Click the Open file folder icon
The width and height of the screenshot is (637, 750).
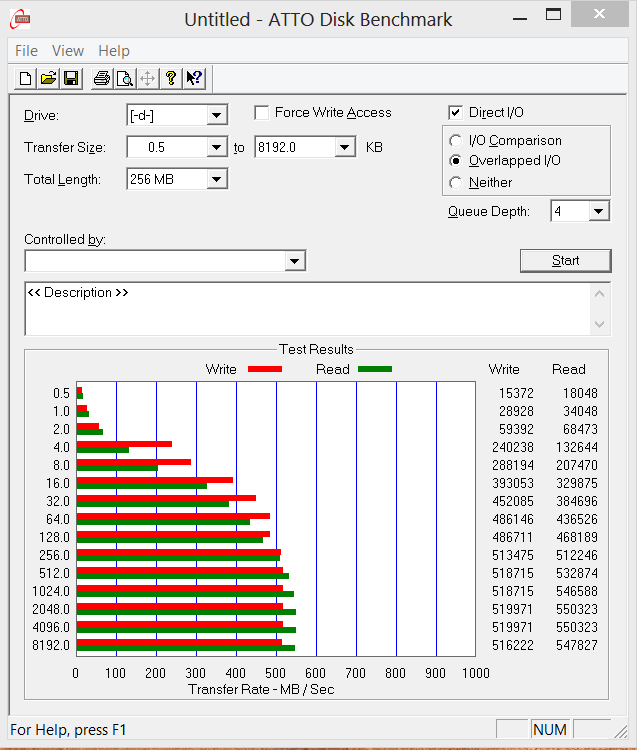coord(48,78)
